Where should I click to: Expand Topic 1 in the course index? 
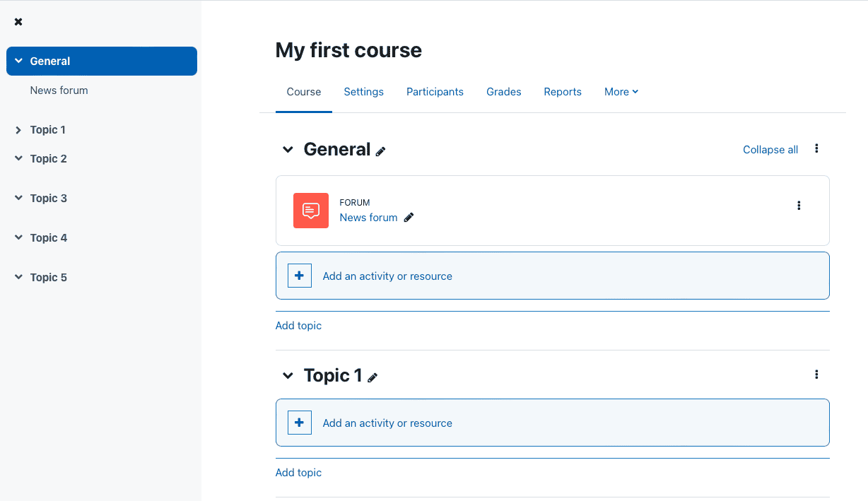(x=18, y=130)
